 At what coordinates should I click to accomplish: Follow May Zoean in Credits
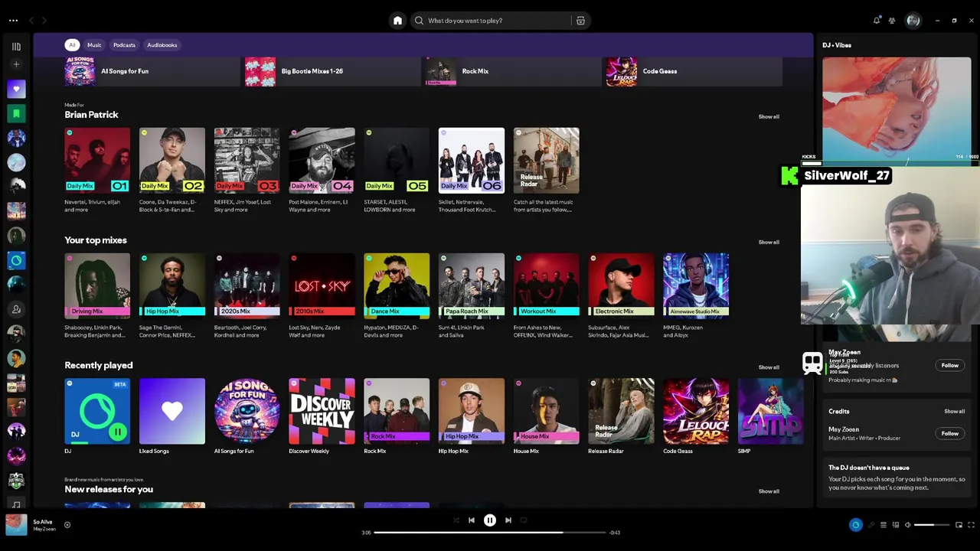pos(949,433)
